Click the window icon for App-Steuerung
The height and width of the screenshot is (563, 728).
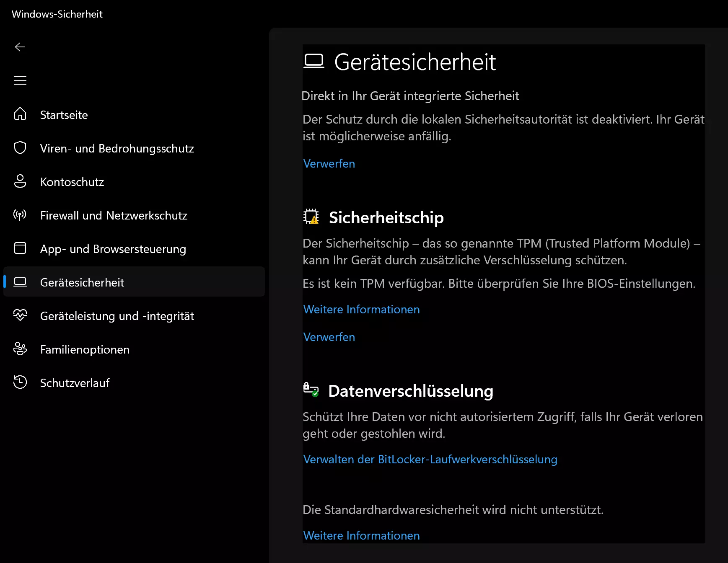click(x=20, y=248)
